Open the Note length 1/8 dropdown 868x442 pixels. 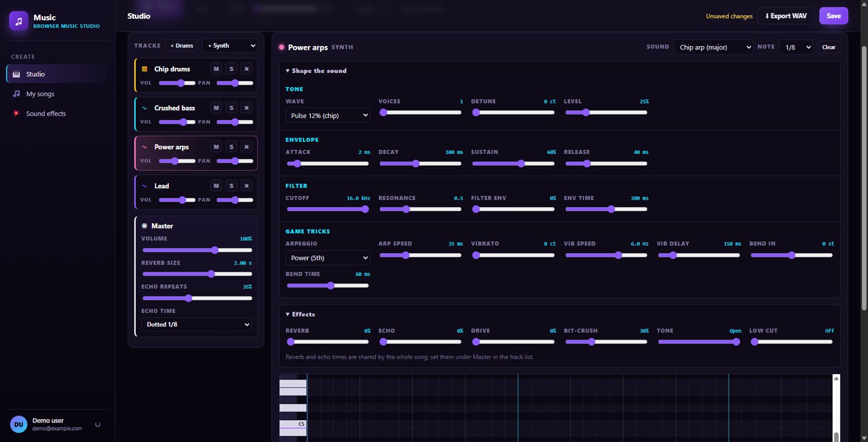796,47
